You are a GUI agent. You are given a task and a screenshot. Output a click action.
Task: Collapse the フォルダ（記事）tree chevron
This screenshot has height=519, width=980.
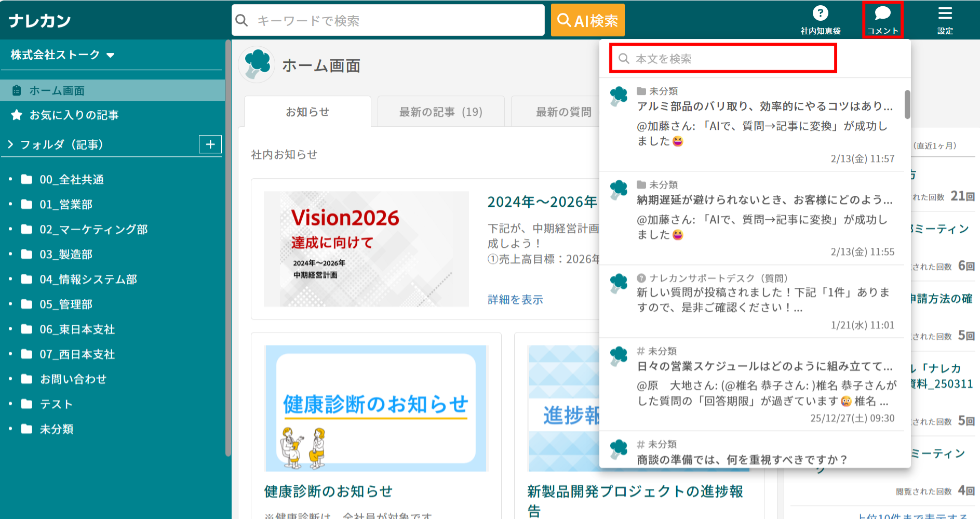click(10, 144)
